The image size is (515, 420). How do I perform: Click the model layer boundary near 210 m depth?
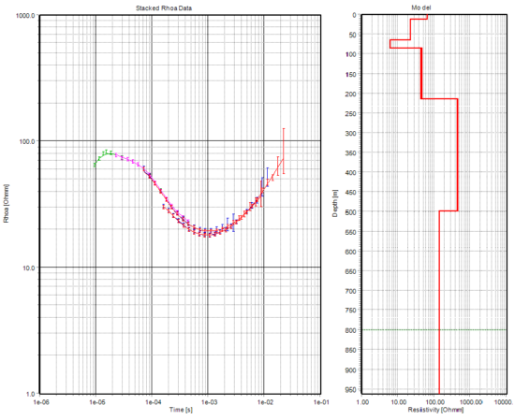(439, 98)
